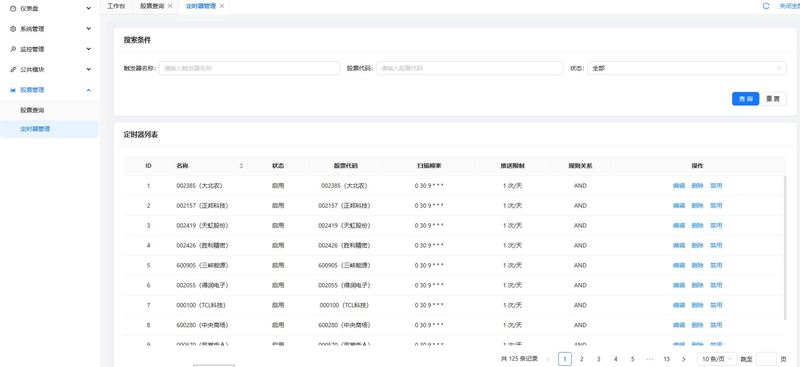Click 编辑 for 000100 (TCL科技) row
The width and height of the screenshot is (800, 367).
pos(679,305)
